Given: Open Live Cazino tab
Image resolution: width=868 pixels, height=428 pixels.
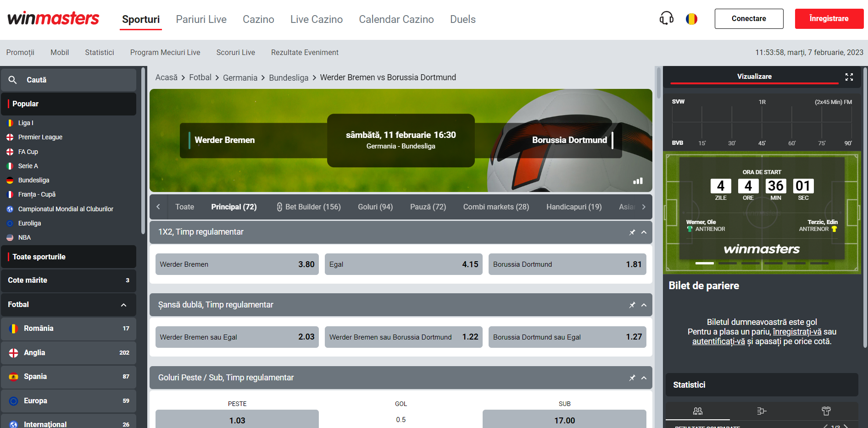Looking at the screenshot, I should [x=317, y=19].
